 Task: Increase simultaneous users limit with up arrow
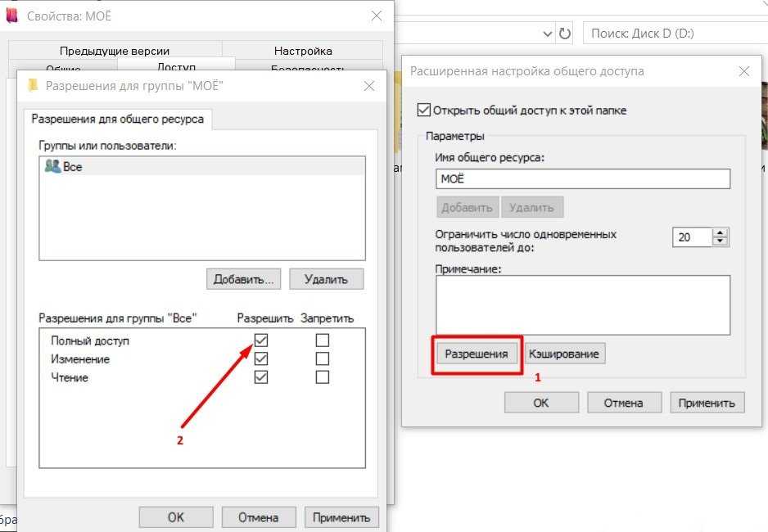(x=720, y=232)
